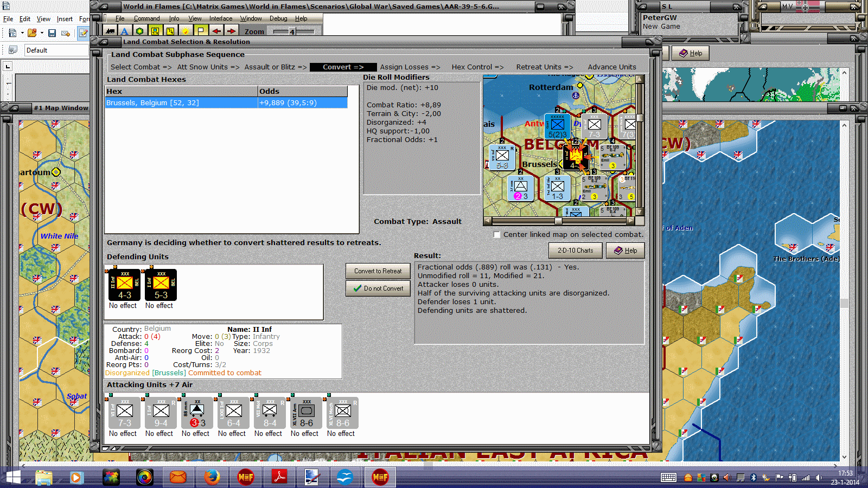Select the locomotive rail icon on the toolbar
This screenshot has height=488, width=868.
point(110,31)
